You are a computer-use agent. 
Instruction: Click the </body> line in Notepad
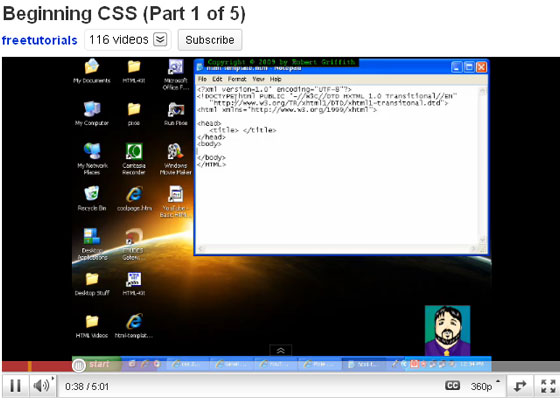click(x=211, y=158)
